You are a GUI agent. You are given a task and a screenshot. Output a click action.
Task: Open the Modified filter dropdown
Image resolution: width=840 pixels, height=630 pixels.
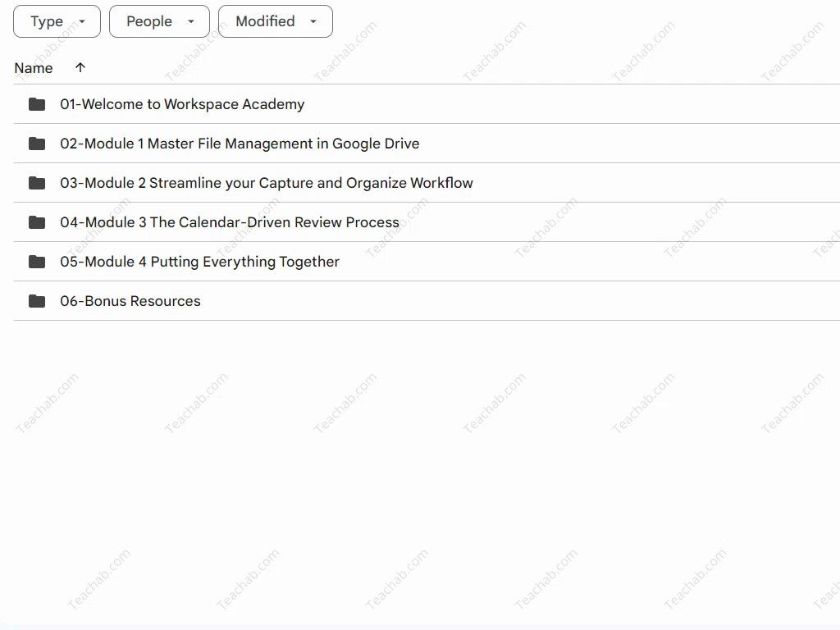pyautogui.click(x=275, y=21)
